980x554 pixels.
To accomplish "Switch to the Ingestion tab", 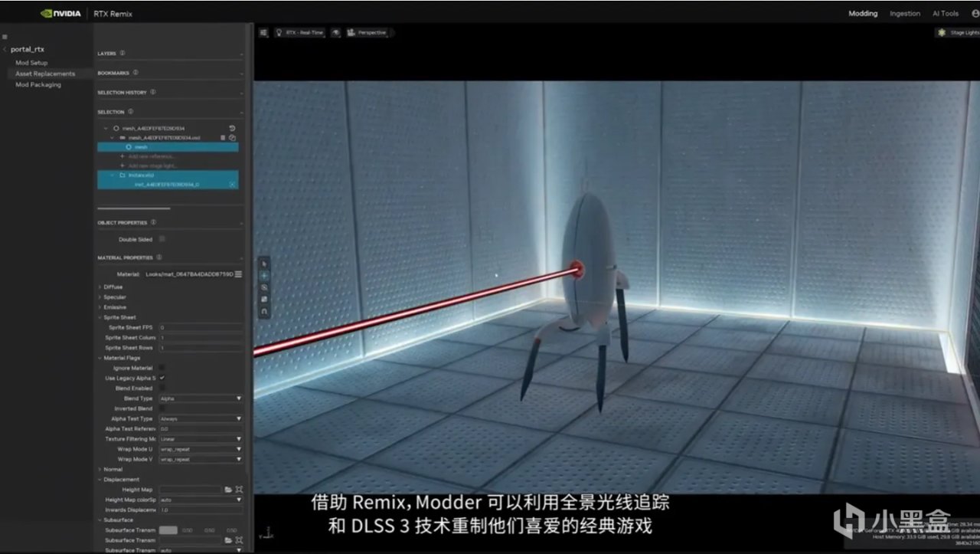I will coord(905,14).
